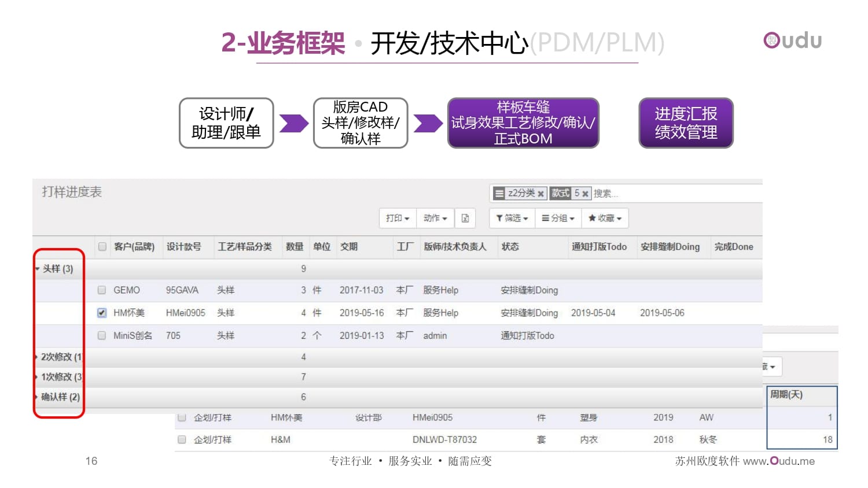Expand the 2次修改 group
Viewport: 868px width, 488px height.
[x=60, y=357]
